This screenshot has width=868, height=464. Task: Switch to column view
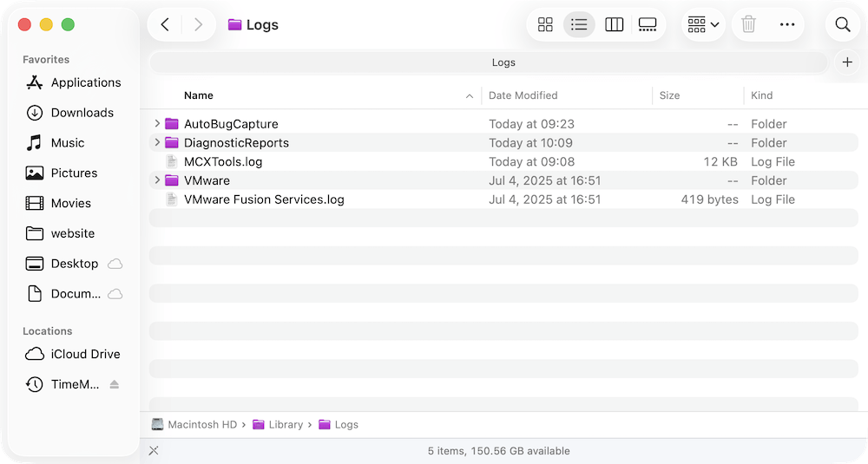tap(614, 24)
